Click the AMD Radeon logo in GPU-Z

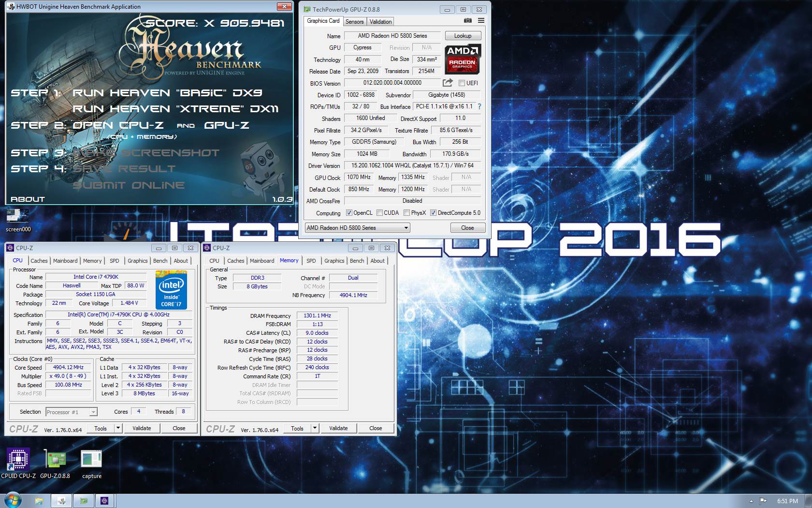coord(462,59)
